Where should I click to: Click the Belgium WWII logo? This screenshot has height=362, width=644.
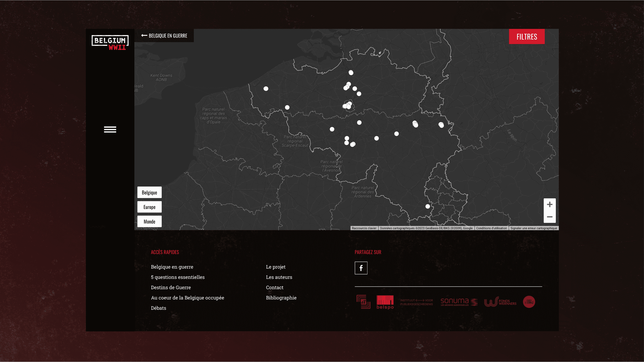110,42
